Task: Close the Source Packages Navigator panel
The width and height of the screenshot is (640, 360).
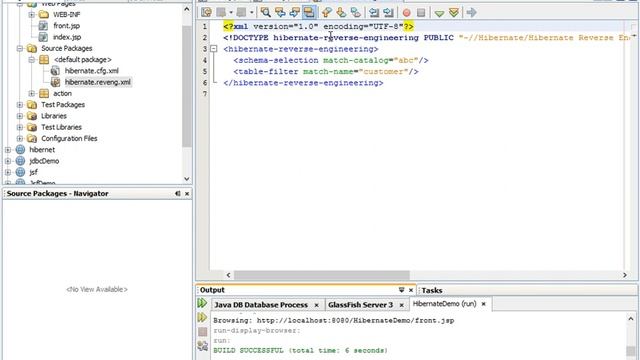Action: click(187, 193)
